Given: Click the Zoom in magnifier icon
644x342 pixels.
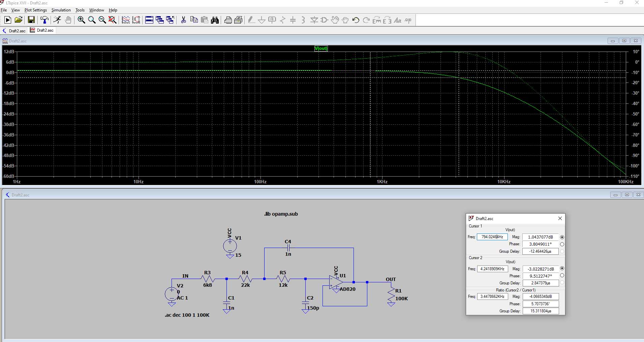Looking at the screenshot, I should [81, 20].
